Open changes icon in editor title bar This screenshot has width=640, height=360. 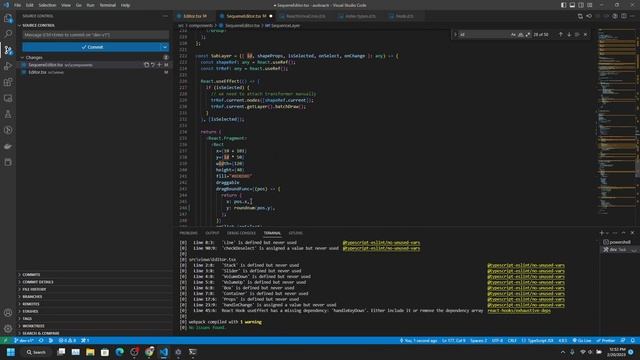click(580, 16)
